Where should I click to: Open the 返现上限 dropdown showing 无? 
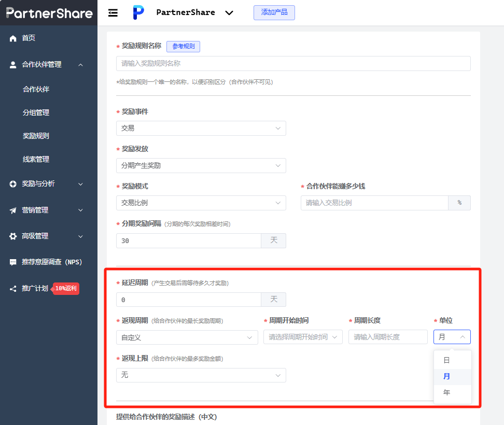[201, 375]
